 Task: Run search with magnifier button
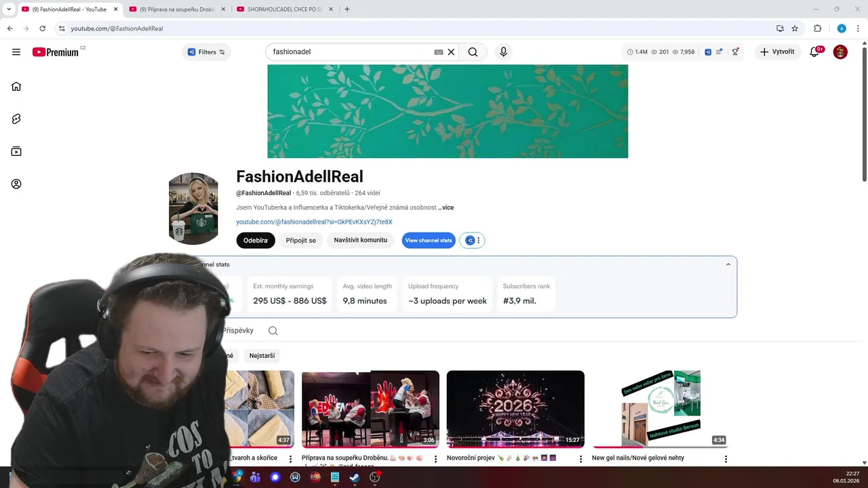click(473, 52)
